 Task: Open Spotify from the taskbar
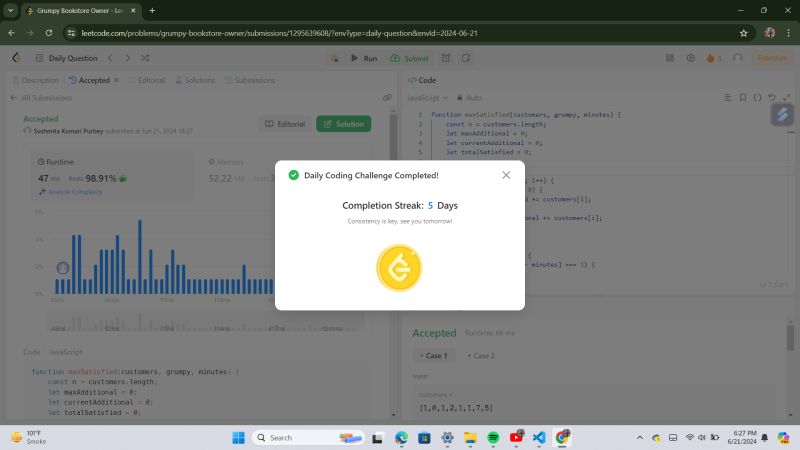click(x=493, y=438)
